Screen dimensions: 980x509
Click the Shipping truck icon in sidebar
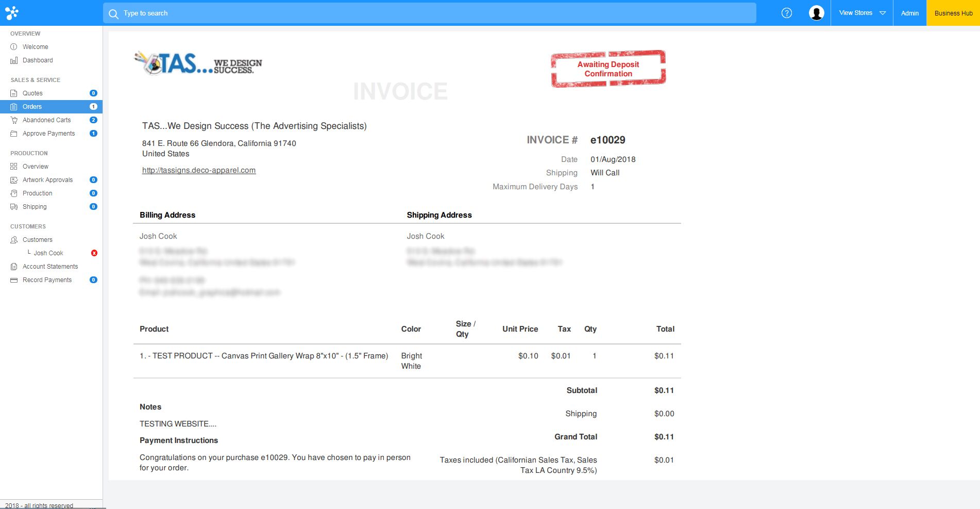(x=14, y=207)
